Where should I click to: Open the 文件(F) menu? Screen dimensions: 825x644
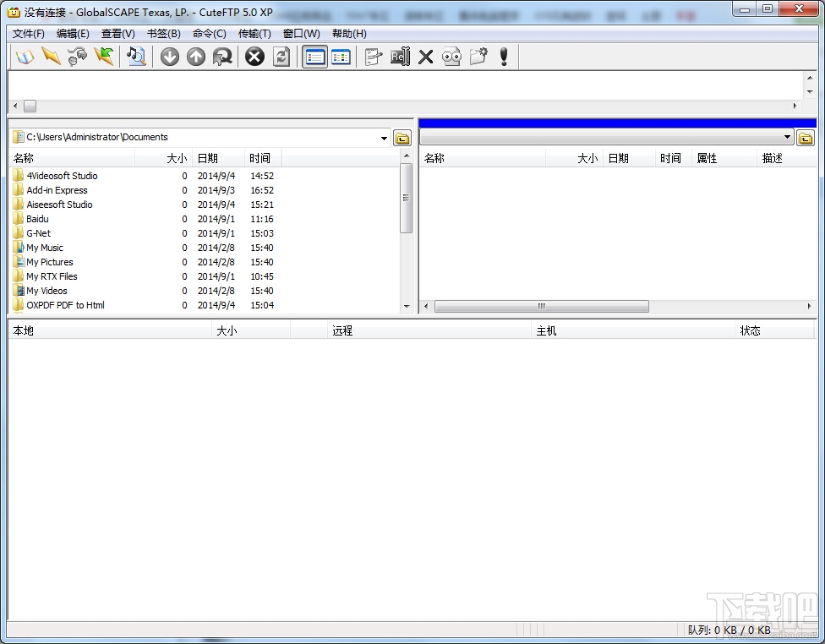[x=29, y=34]
